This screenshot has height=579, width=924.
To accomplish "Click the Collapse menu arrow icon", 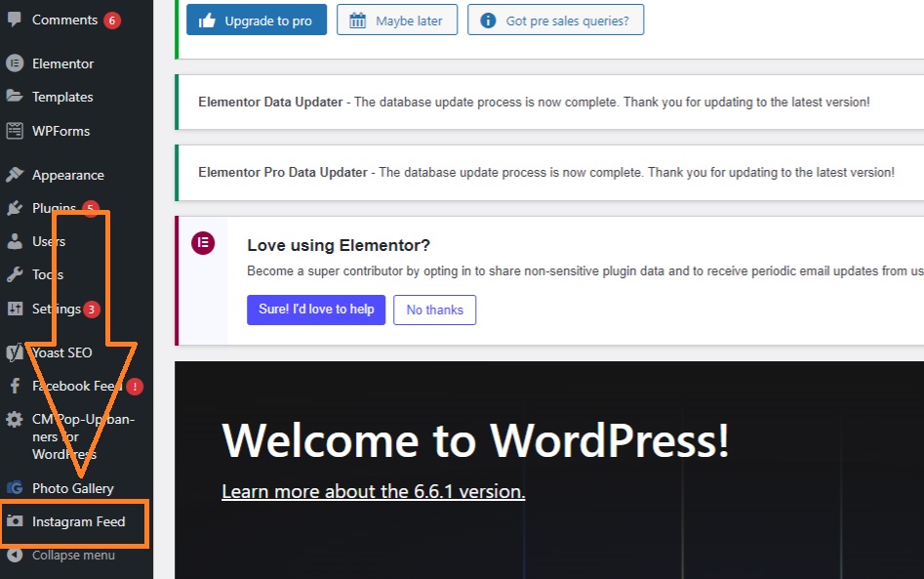I will click(x=14, y=555).
